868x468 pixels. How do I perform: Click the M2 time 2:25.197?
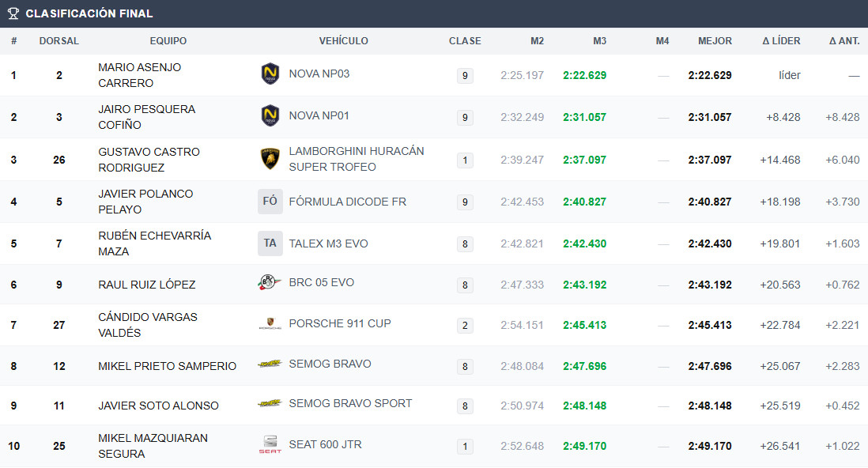pos(522,75)
